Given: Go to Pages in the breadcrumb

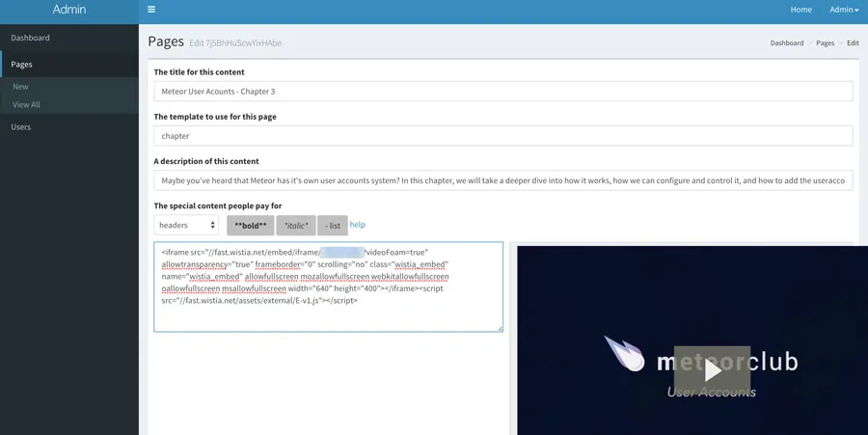Looking at the screenshot, I should 825,42.
